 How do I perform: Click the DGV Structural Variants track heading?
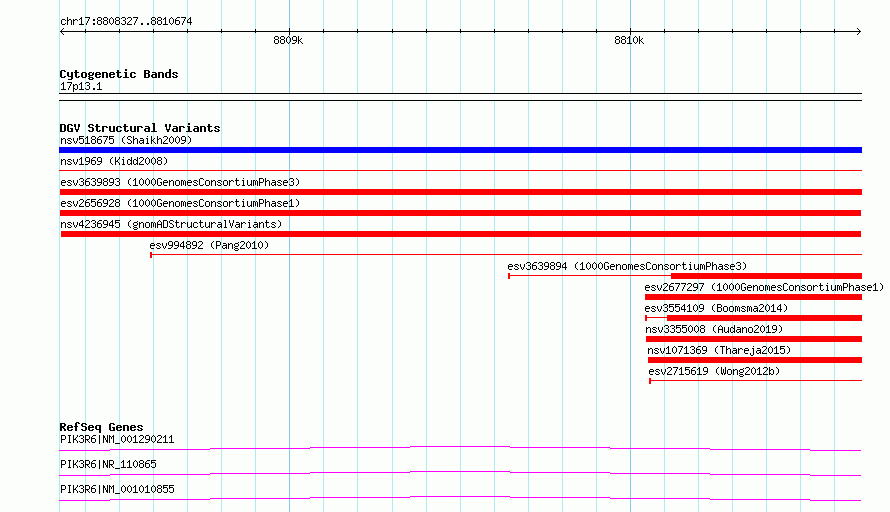point(140,128)
